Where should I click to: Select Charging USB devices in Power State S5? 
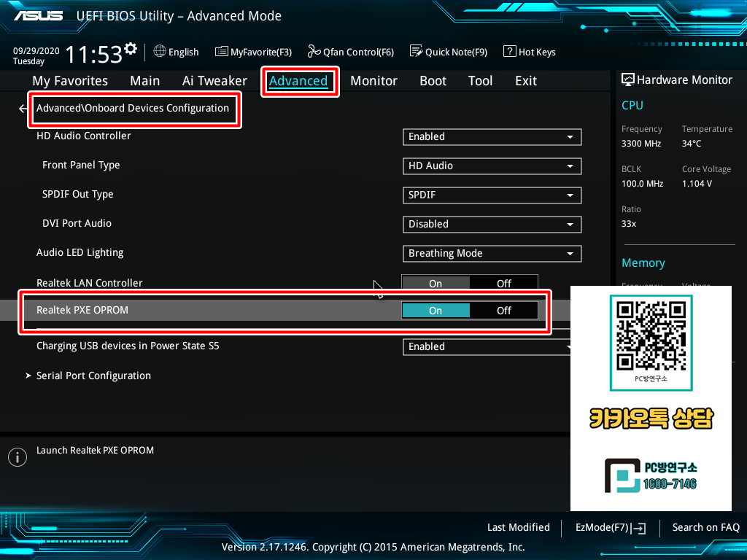128,346
